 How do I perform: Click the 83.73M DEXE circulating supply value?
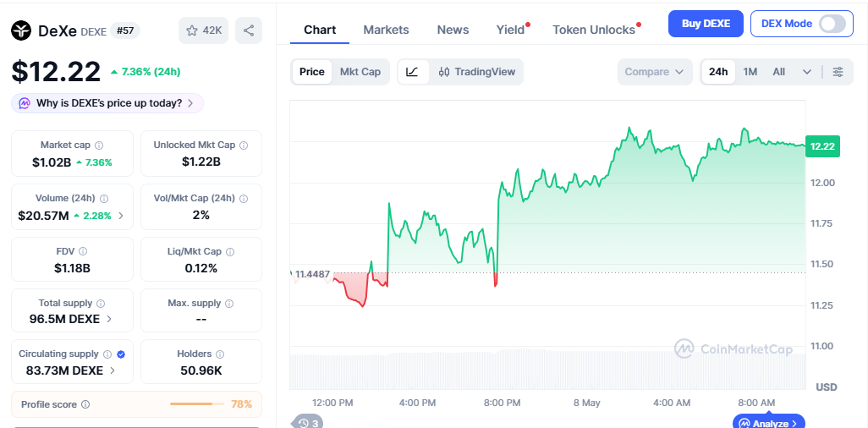coord(65,370)
